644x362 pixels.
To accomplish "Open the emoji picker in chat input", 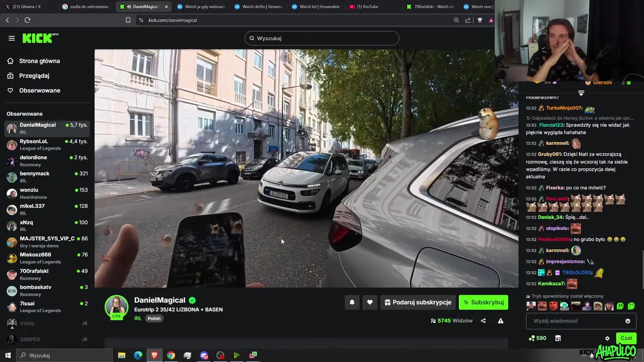I will [x=627, y=321].
